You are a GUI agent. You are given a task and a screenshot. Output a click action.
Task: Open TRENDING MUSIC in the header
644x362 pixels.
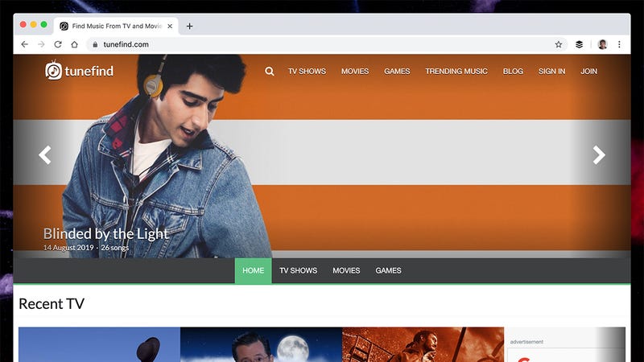[456, 72]
